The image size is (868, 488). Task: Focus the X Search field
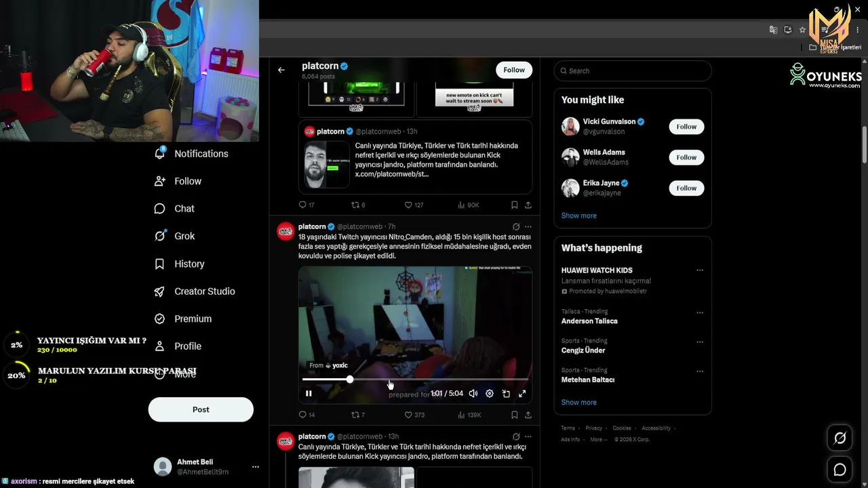click(x=633, y=70)
